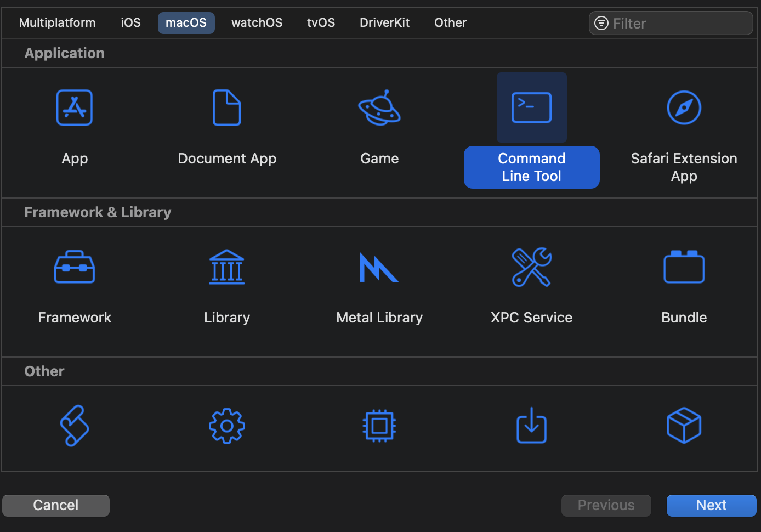The width and height of the screenshot is (761, 532).
Task: Switch to the Multiplatform tab
Action: [x=58, y=23]
